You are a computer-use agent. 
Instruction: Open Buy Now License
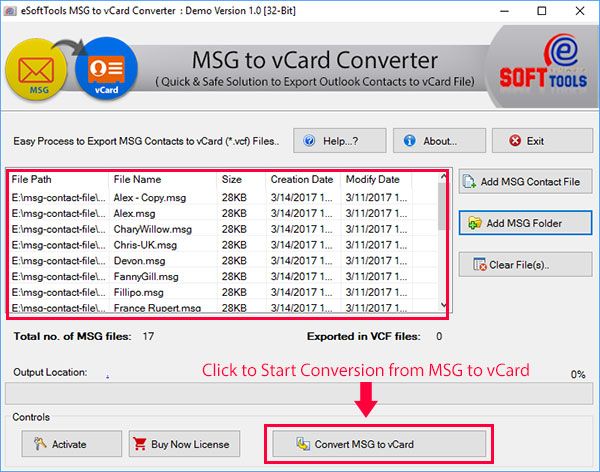(184, 444)
